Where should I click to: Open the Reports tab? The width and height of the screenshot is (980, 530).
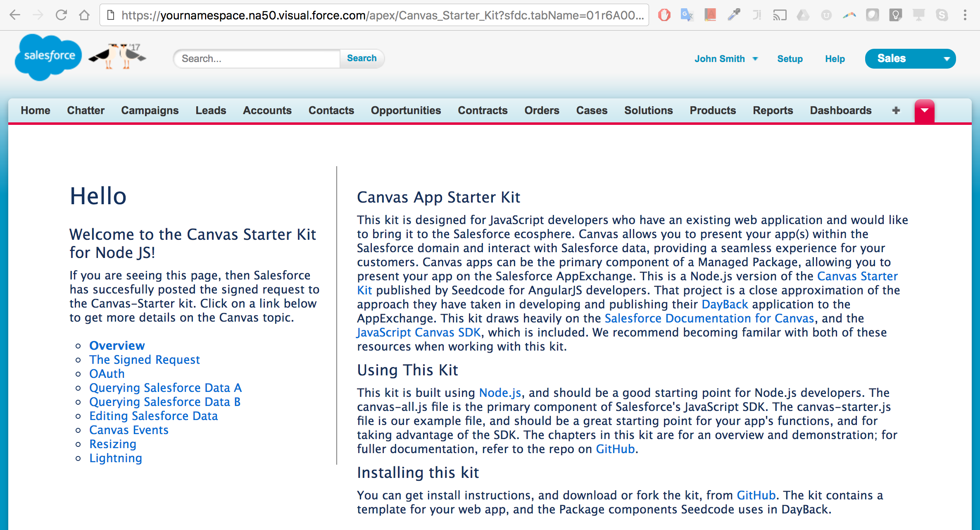[x=773, y=110]
